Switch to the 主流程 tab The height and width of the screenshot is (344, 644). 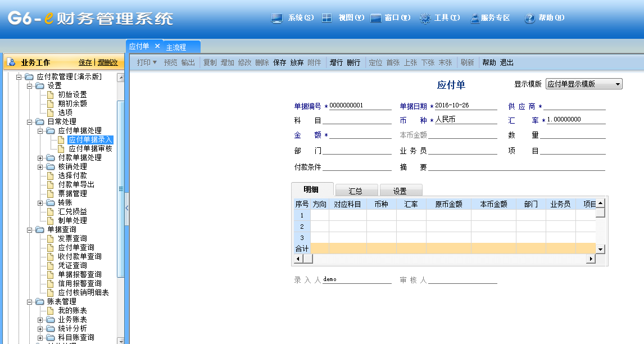176,47
